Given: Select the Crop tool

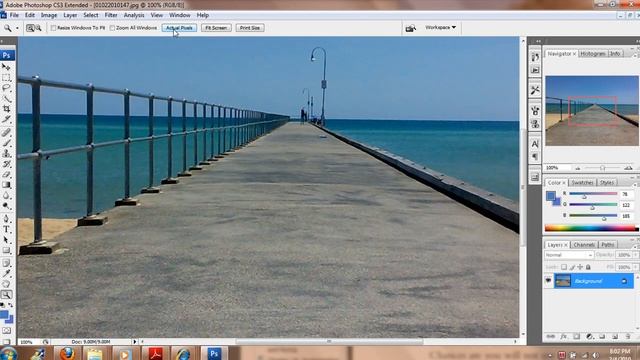Looking at the screenshot, I should tap(6, 109).
